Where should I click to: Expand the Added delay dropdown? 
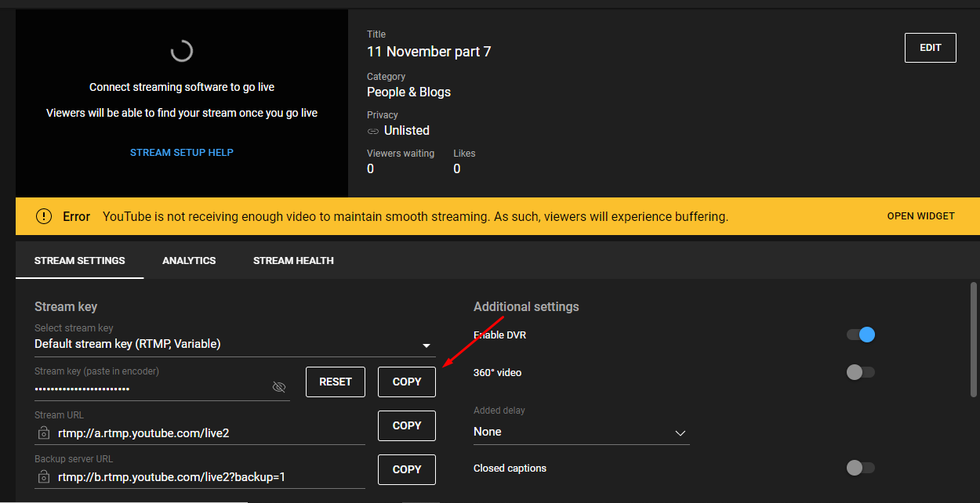[x=680, y=432]
